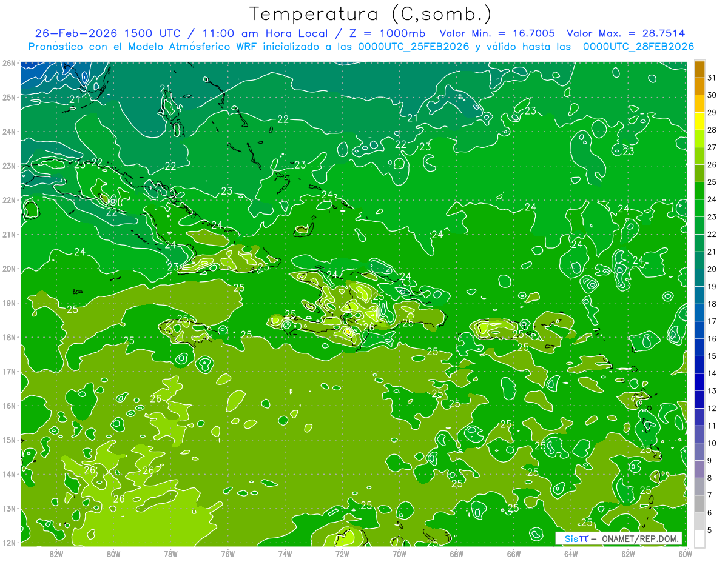Image resolution: width=728 pixels, height=562 pixels.
Task: Click the 25N latitude axis label
Action: pos(8,97)
